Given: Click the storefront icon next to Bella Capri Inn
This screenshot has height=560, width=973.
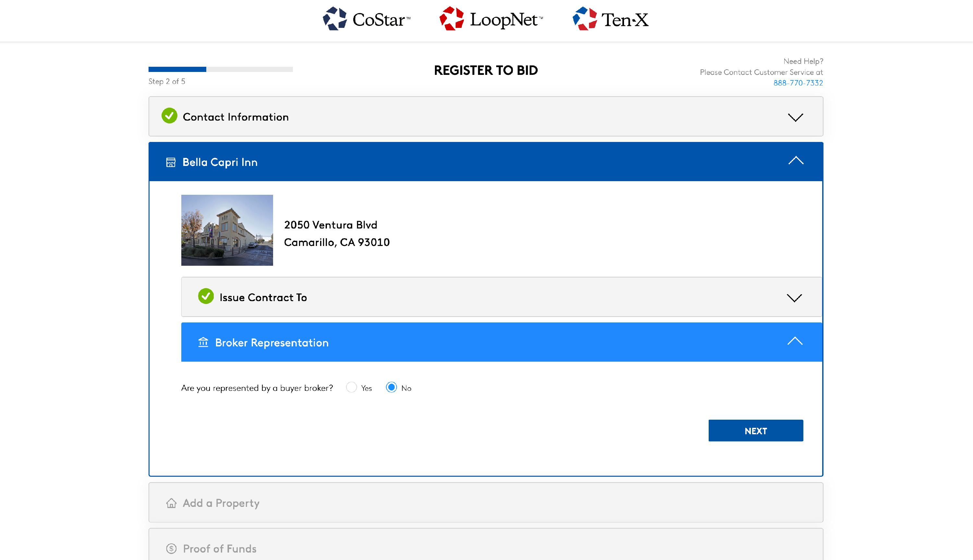Looking at the screenshot, I should coord(171,162).
